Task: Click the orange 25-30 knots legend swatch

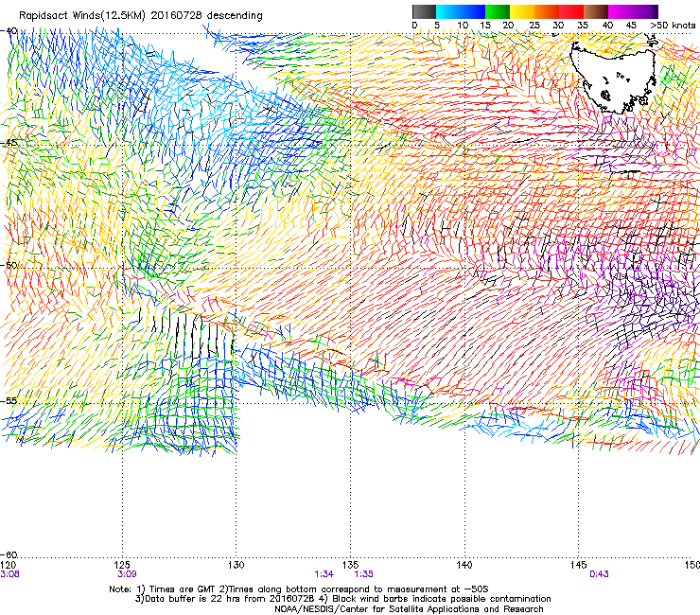Action: (547, 11)
